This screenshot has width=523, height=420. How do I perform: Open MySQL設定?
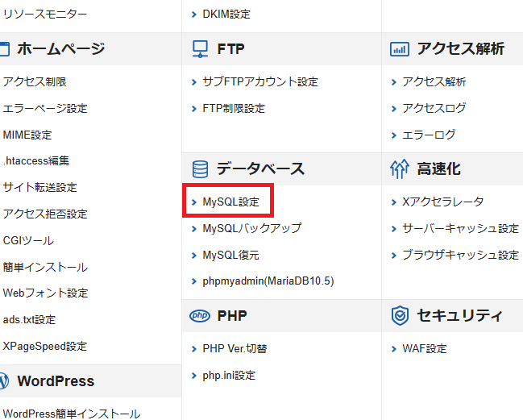point(230,202)
